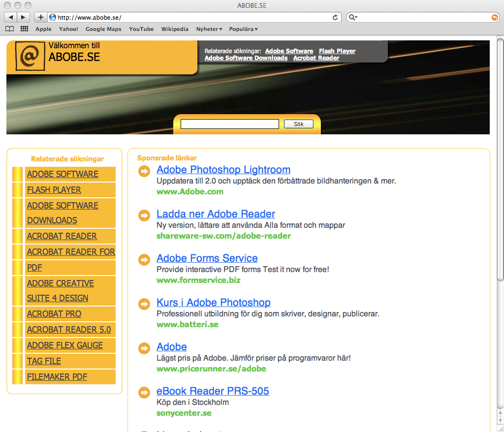Click the Add bookmark plus button

(x=40, y=17)
